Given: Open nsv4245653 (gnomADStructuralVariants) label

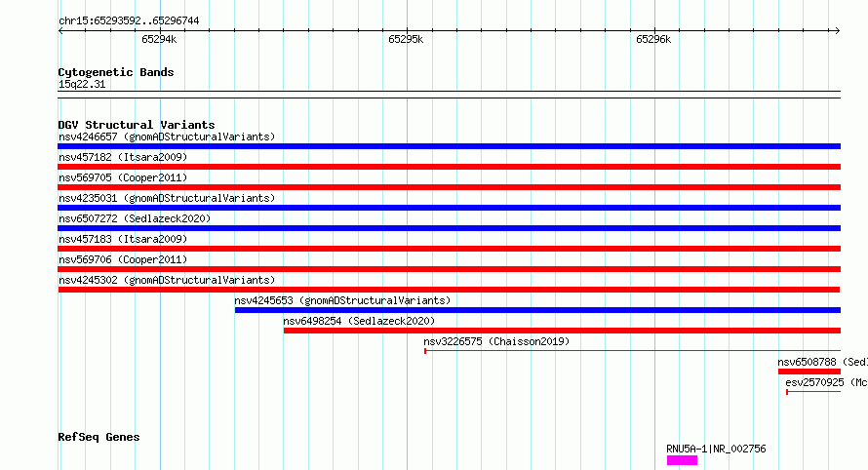Looking at the screenshot, I should [342, 300].
